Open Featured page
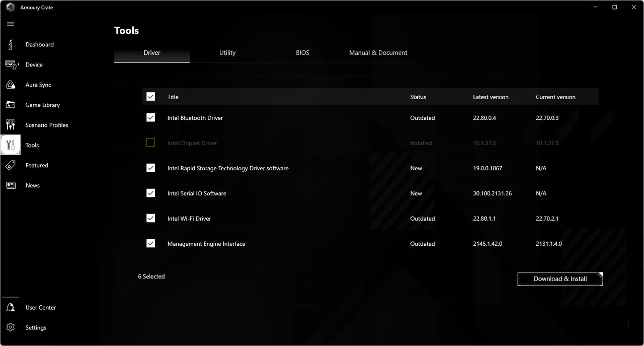Image resolution: width=644 pixels, height=346 pixels. [x=37, y=165]
